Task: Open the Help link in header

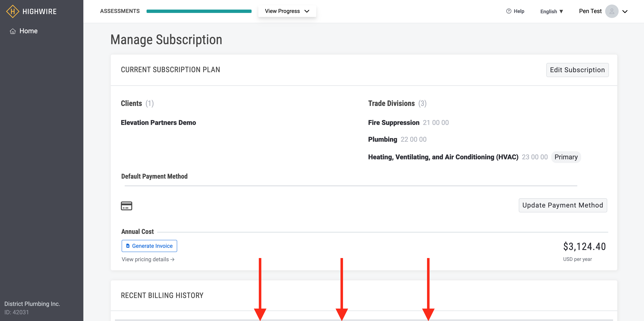Action: click(x=515, y=11)
